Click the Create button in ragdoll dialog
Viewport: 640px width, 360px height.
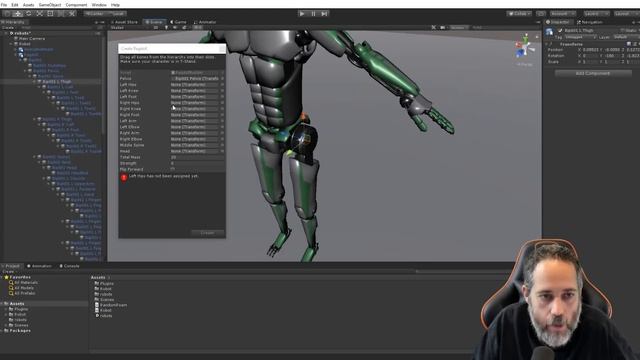(x=207, y=233)
